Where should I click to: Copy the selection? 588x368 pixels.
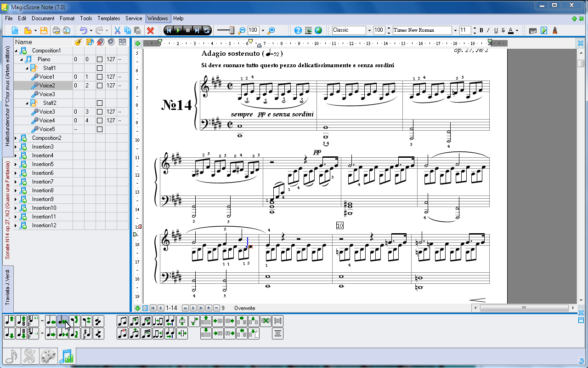127,30
